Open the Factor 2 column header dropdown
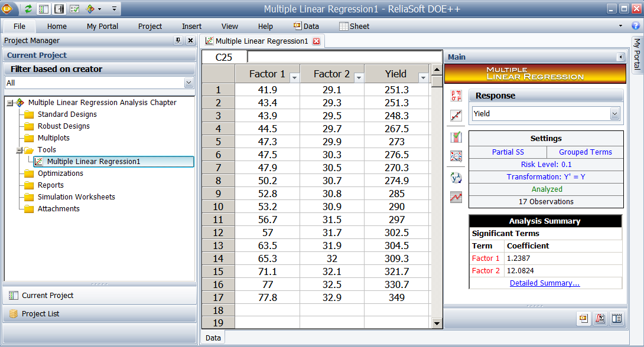Viewport: 644px width, 347px height. click(359, 77)
